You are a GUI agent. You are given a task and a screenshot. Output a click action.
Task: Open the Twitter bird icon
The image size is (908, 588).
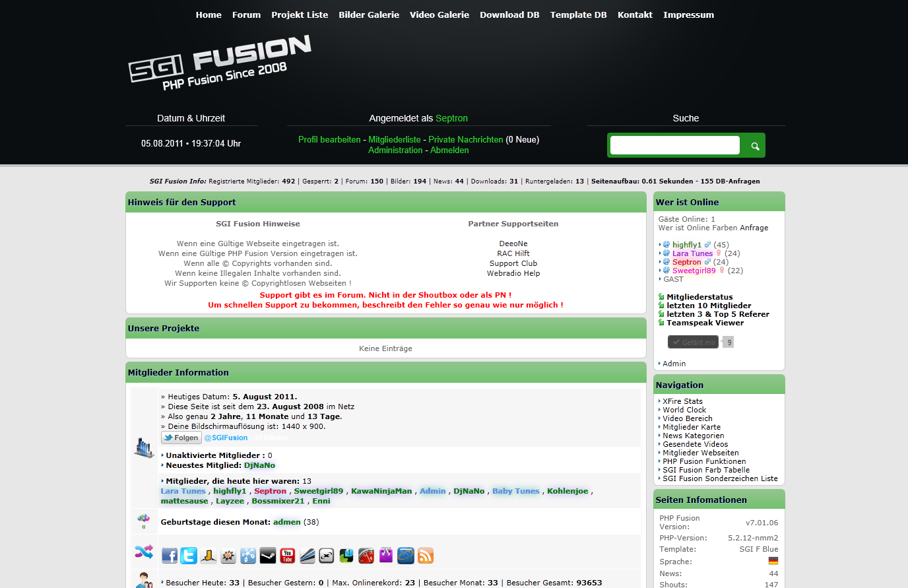point(189,556)
